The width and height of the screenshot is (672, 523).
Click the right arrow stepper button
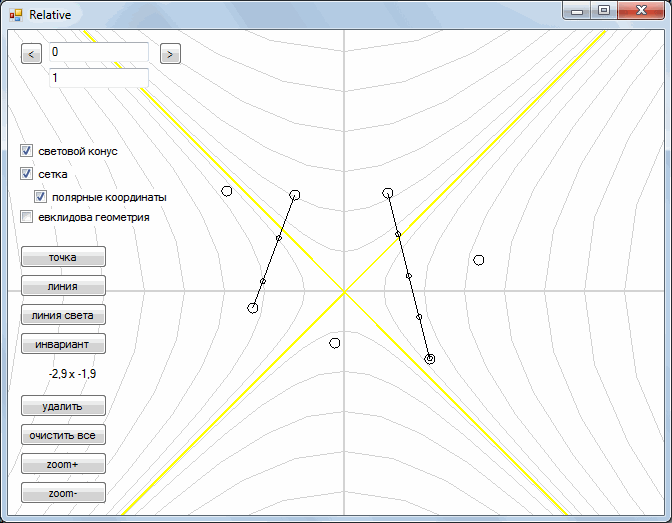click(x=170, y=54)
